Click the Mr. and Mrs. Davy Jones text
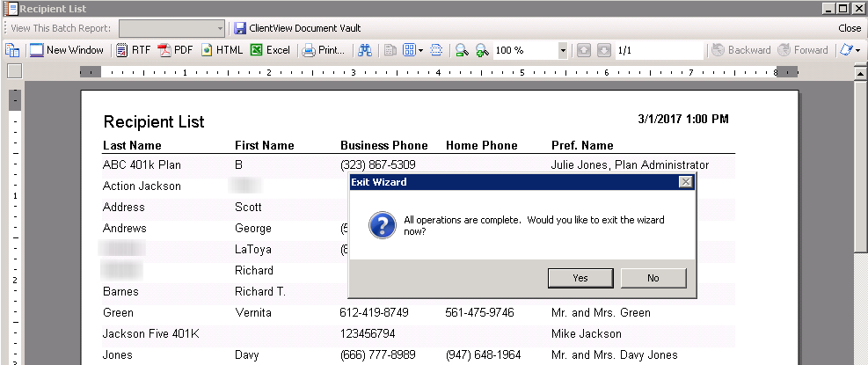 point(615,354)
